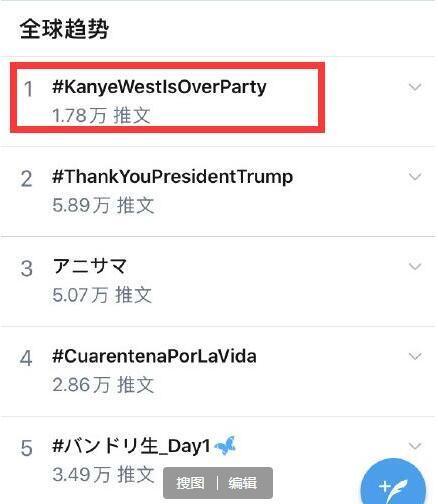Open the #CuarentenaPorLaVida hashtag
The width and height of the screenshot is (438, 504).
point(154,356)
